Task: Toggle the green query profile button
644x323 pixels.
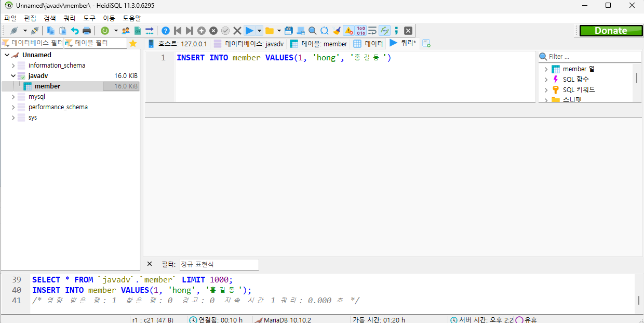Action: click(384, 31)
